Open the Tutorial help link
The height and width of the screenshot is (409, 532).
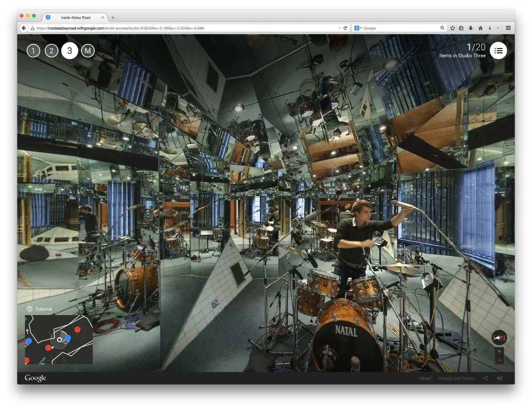[39, 309]
